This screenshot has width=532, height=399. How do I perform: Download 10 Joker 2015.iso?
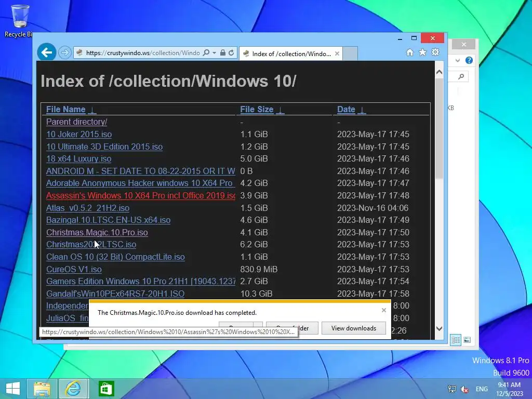pos(79,135)
